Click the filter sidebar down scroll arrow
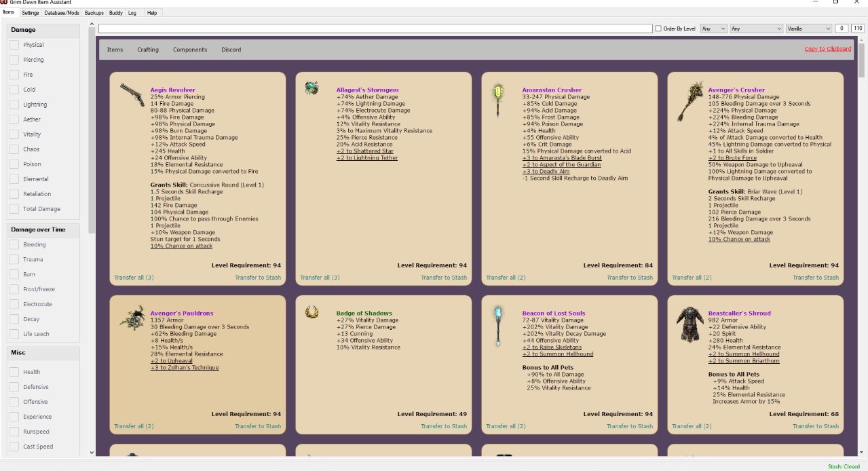The height and width of the screenshot is (471, 868). coord(92,453)
